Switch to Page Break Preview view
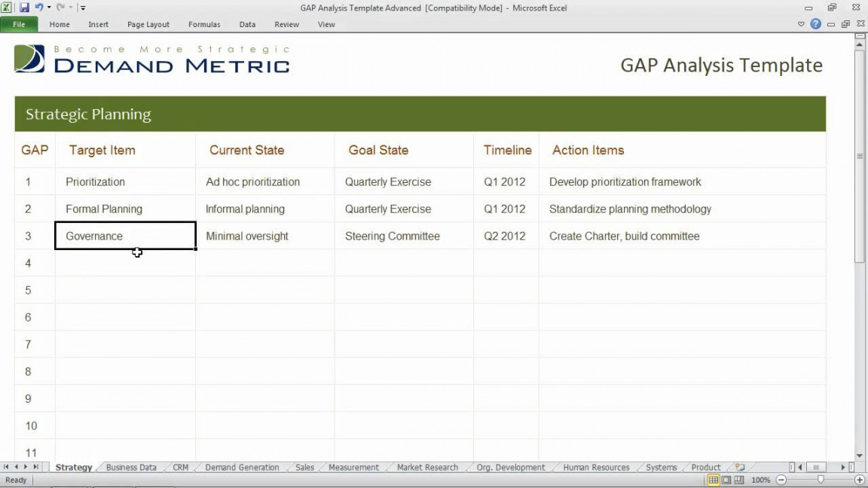Image resolution: width=868 pixels, height=488 pixels. (739, 480)
